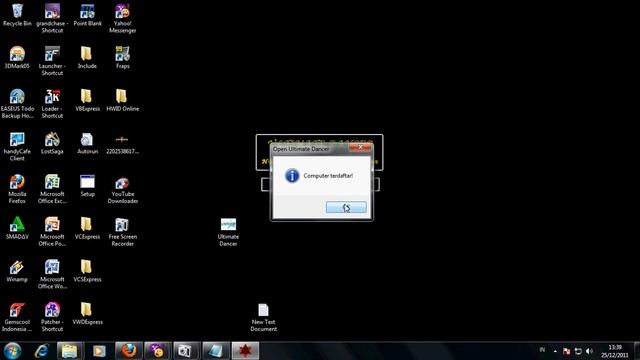
Task: Select Mozilla Firefox desktop shortcut
Action: (x=17, y=189)
